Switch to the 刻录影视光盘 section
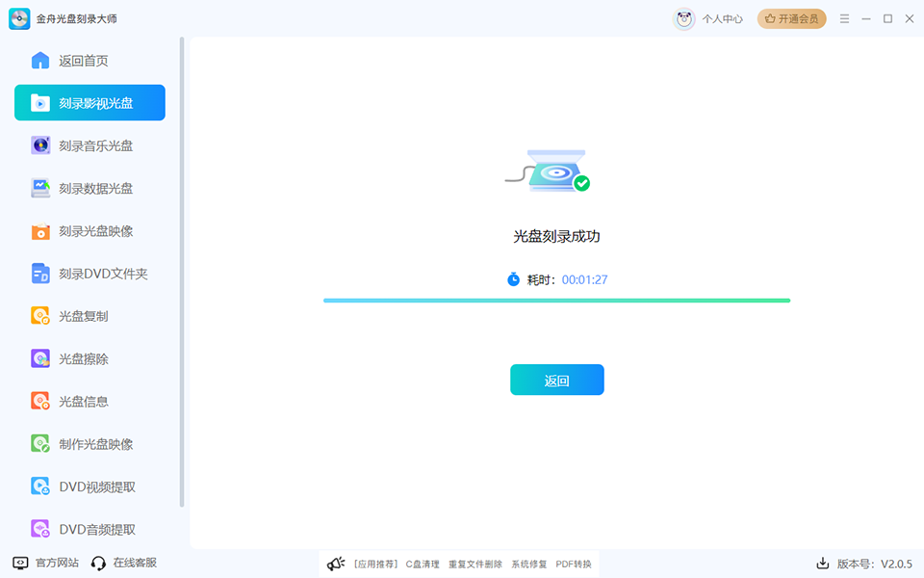The width and height of the screenshot is (924, 578). 89,102
